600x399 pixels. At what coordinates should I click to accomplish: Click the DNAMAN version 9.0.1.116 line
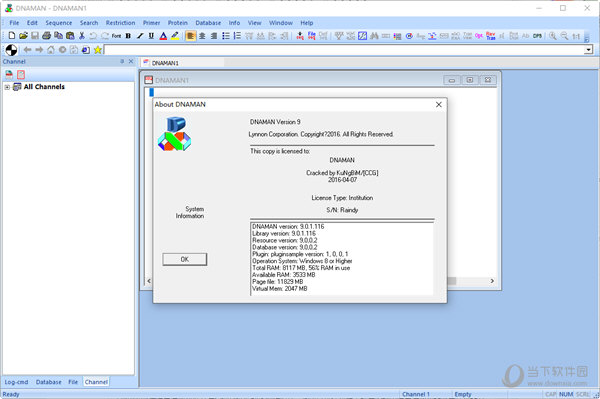[288, 226]
